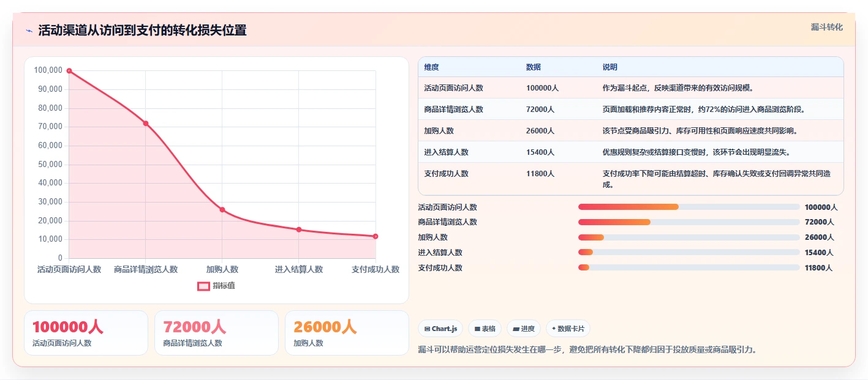The width and height of the screenshot is (868, 380).
Task: Click chart data point for 商品详情浏览人数
Action: (146, 124)
